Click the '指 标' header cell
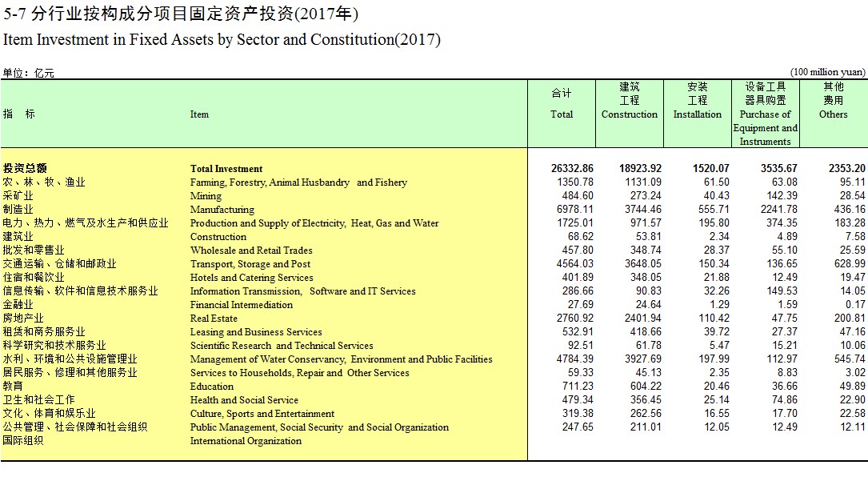 pos(19,114)
